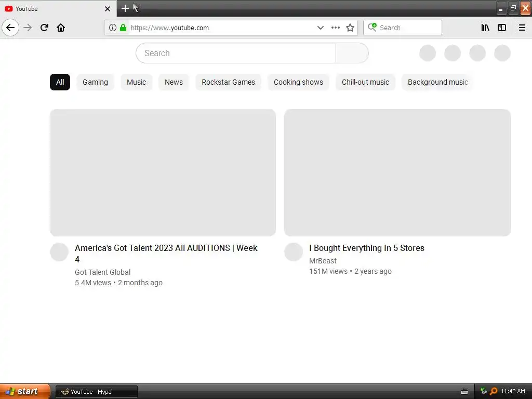Close the YouTube tab
Viewport: 532px width, 399px height.
(x=108, y=9)
